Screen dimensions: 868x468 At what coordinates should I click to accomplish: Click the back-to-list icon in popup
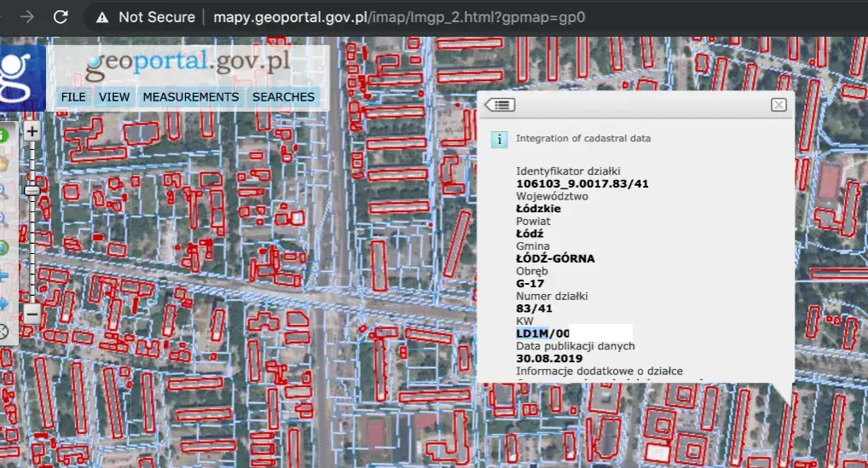(x=501, y=105)
